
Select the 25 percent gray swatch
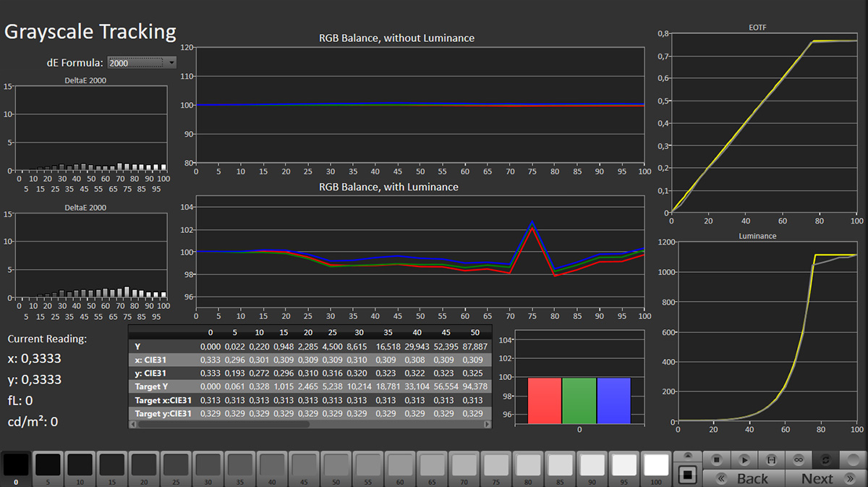tap(176, 465)
